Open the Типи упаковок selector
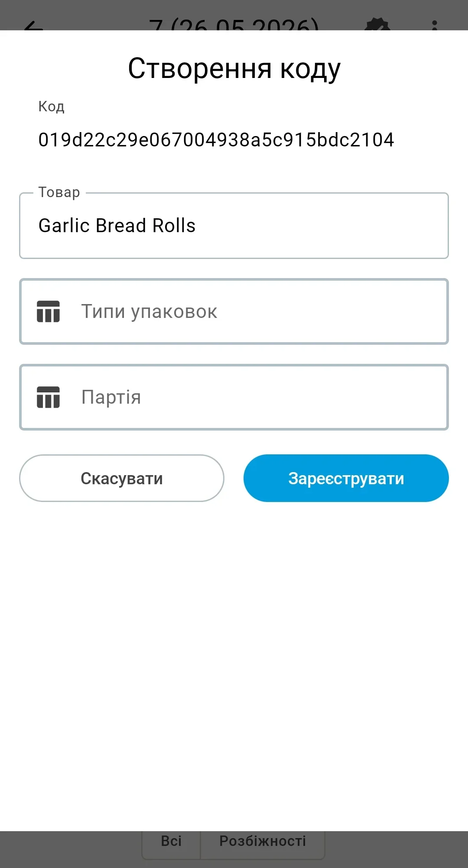 234,311
